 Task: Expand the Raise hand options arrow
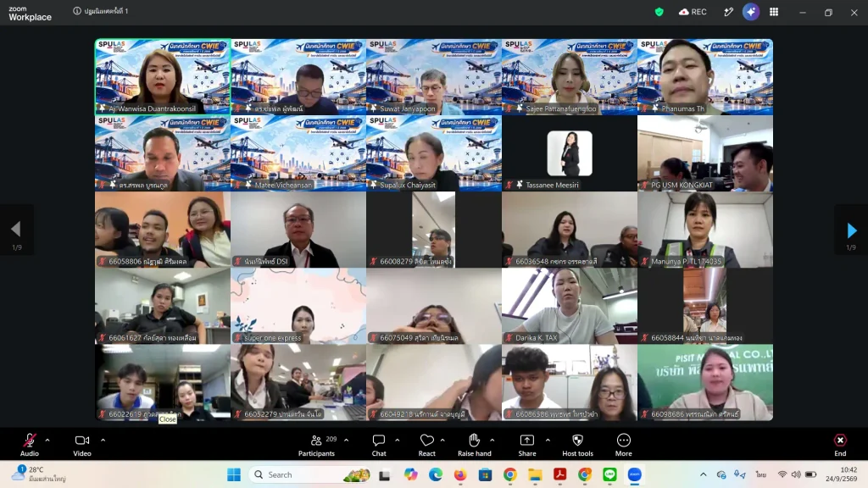tap(492, 441)
